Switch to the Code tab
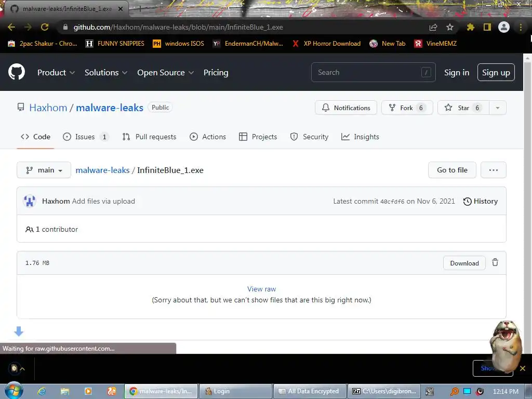The image size is (532, 399). [35, 137]
